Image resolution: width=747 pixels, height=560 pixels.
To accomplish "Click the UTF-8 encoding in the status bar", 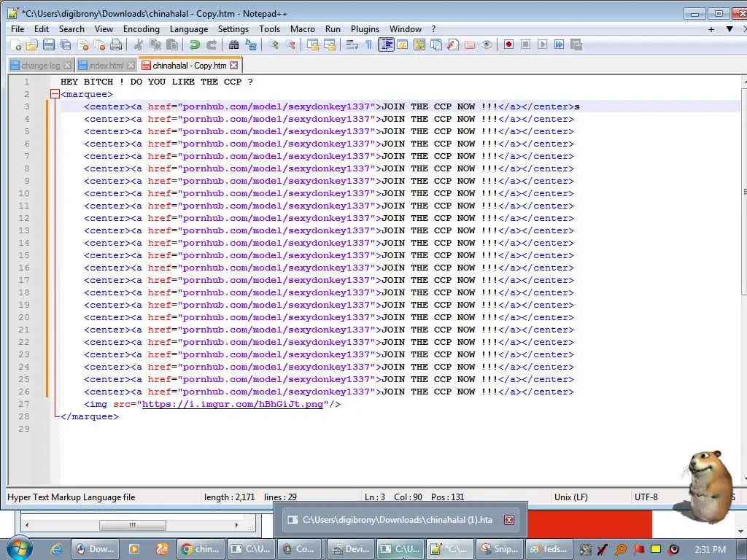I will (646, 497).
